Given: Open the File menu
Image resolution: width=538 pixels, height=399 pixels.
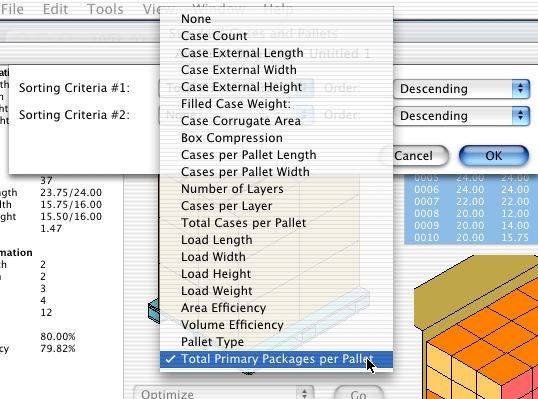Looking at the screenshot, I should 12,9.
